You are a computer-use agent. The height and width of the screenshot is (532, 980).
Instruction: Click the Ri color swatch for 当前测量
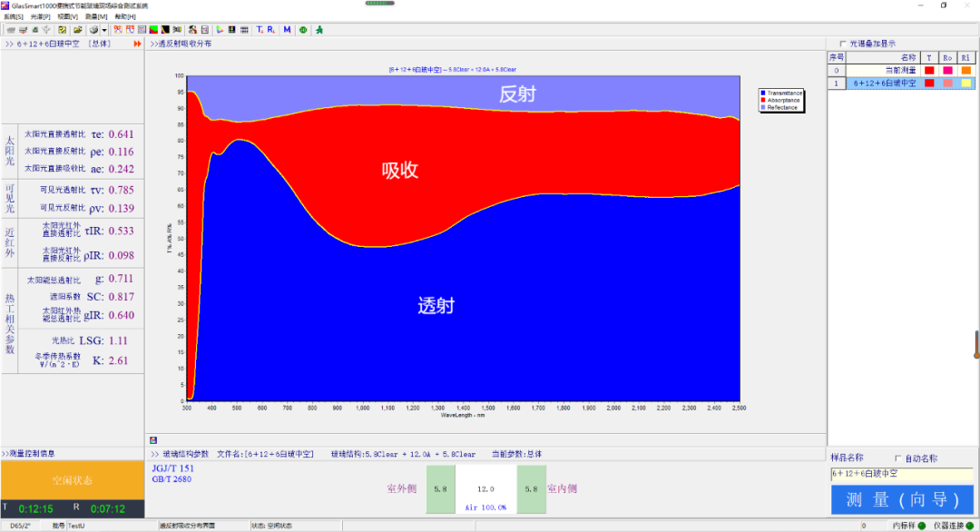tap(966, 71)
